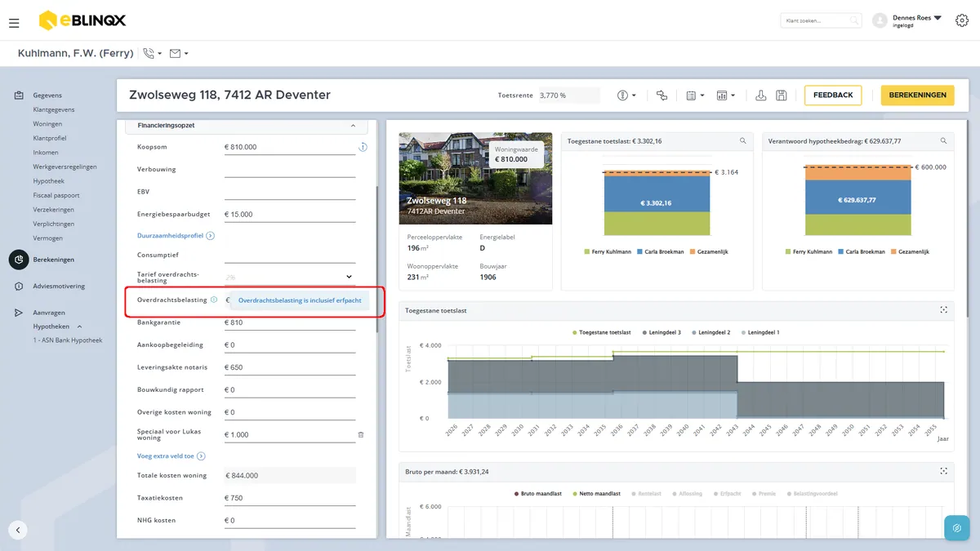The image size is (980, 551).
Task: Open the exclamation warnings dropdown in toolbar
Action: 626,96
